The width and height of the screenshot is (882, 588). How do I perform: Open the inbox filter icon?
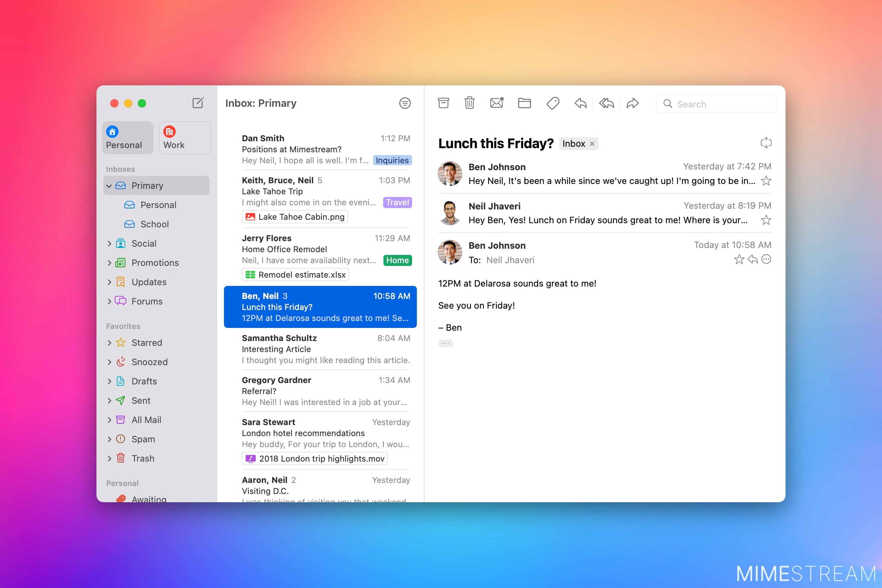click(404, 103)
